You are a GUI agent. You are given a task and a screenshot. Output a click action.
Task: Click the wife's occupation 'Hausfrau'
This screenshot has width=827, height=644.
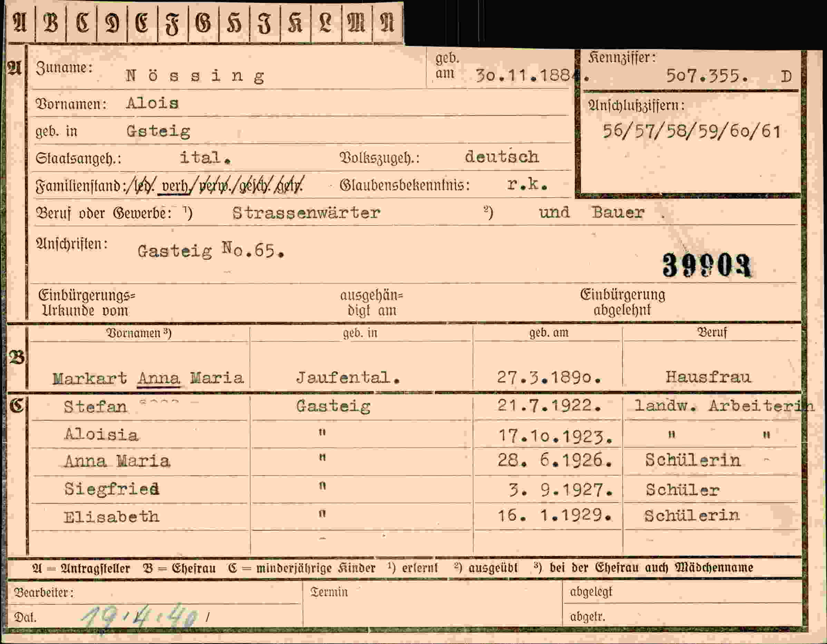(708, 377)
